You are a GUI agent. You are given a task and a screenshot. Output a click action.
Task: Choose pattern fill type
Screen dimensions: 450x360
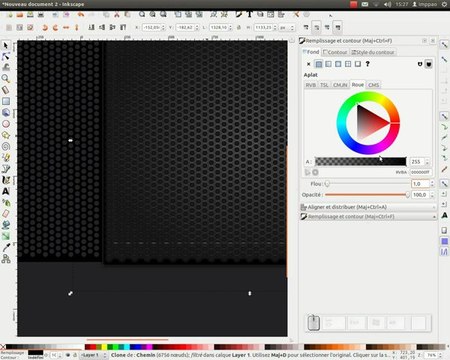point(348,64)
